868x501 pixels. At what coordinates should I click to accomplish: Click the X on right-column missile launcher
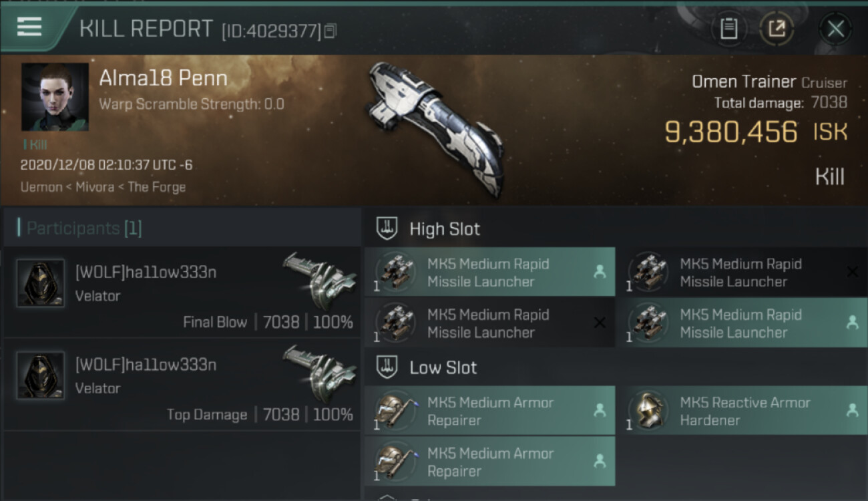pos(852,272)
